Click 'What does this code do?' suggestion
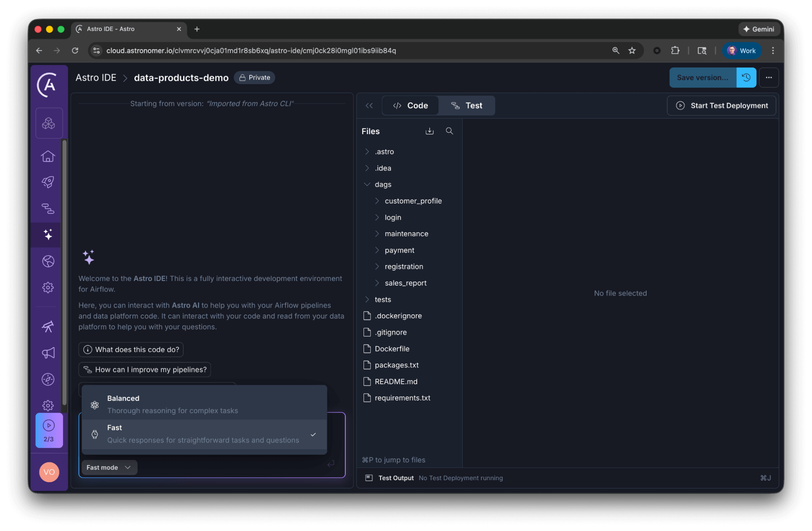Screen dimensions: 812x531 131,350
